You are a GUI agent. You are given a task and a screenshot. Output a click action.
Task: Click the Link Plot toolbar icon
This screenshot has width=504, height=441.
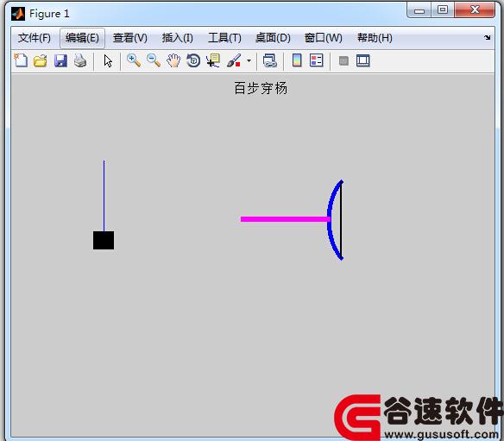(269, 60)
